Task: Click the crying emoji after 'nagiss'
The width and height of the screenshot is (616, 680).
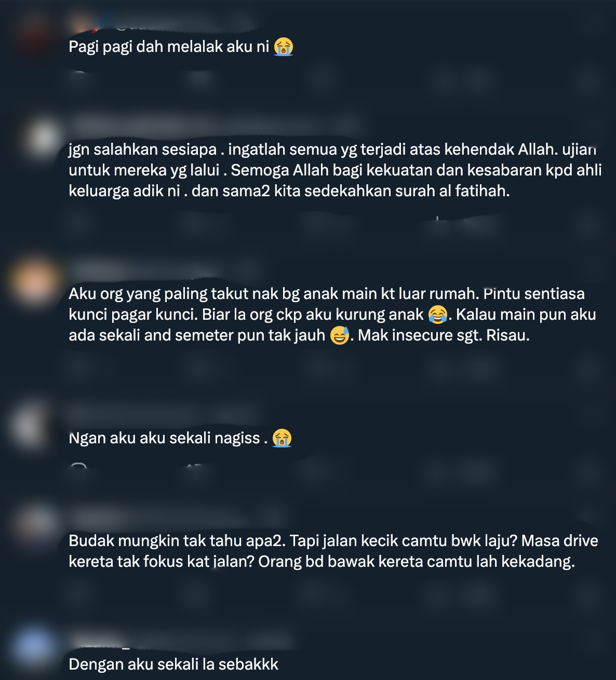Action: point(282,438)
